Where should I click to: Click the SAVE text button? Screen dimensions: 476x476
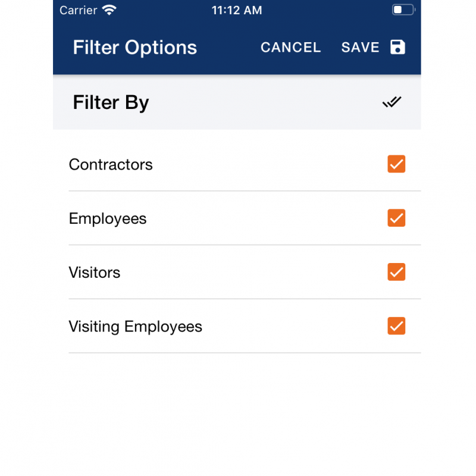(360, 48)
